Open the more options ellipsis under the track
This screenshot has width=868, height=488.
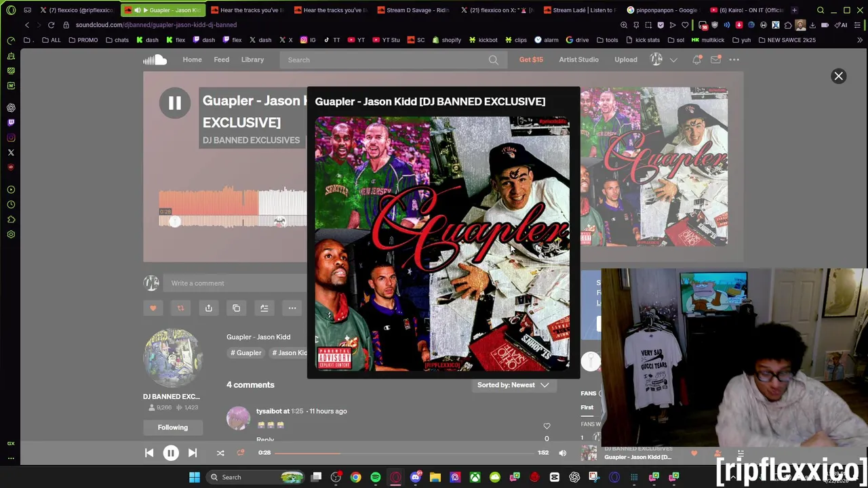(x=292, y=308)
